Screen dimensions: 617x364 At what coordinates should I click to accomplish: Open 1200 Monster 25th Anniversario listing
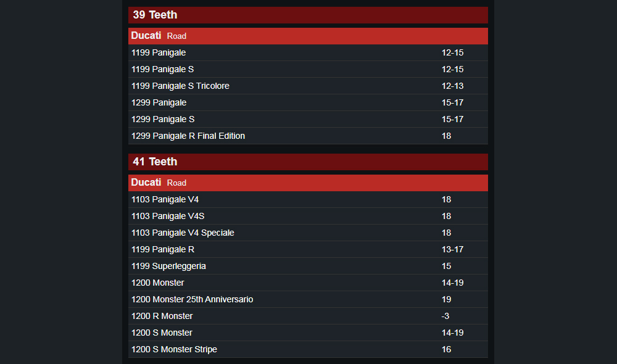[308, 299]
